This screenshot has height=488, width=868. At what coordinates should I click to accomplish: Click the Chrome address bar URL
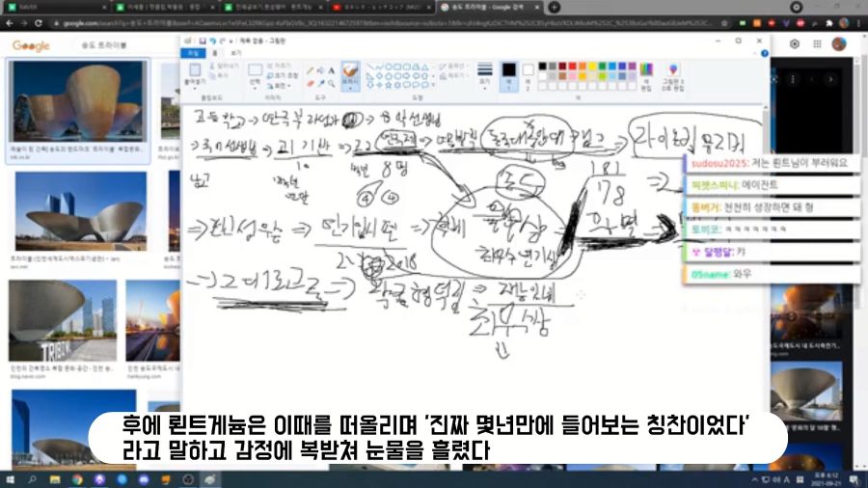click(388, 23)
